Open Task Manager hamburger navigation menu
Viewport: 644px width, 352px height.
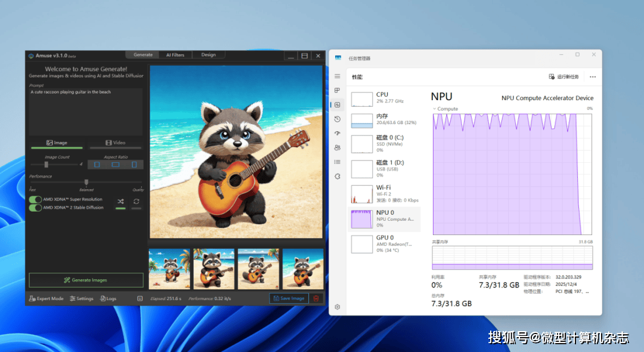338,76
